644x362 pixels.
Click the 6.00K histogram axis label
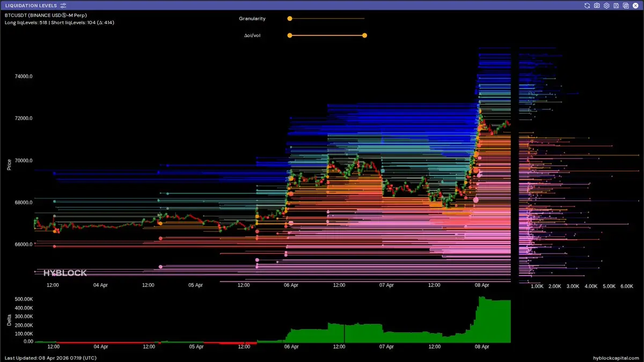tap(627, 286)
